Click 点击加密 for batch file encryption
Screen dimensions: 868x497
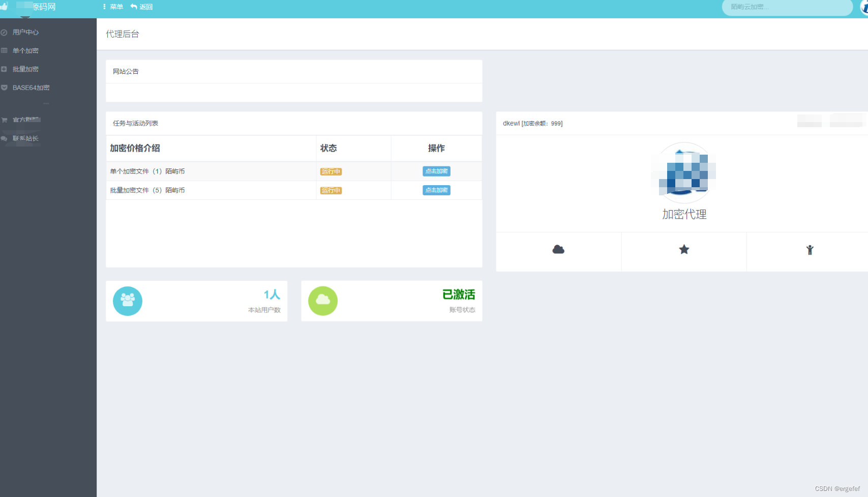pyautogui.click(x=436, y=190)
